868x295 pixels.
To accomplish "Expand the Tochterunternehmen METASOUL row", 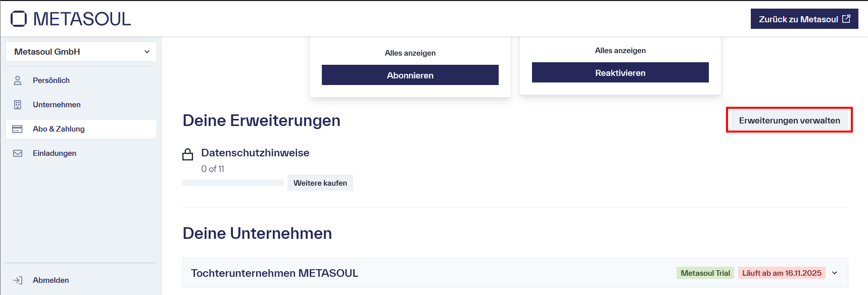I will (x=835, y=273).
